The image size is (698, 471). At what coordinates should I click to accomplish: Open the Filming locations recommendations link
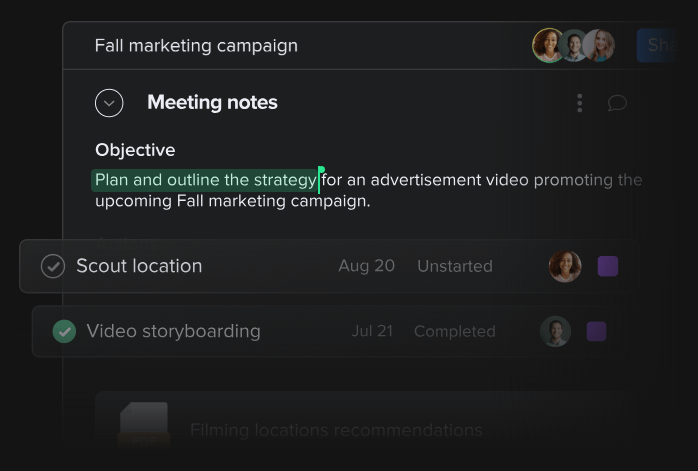(336, 431)
